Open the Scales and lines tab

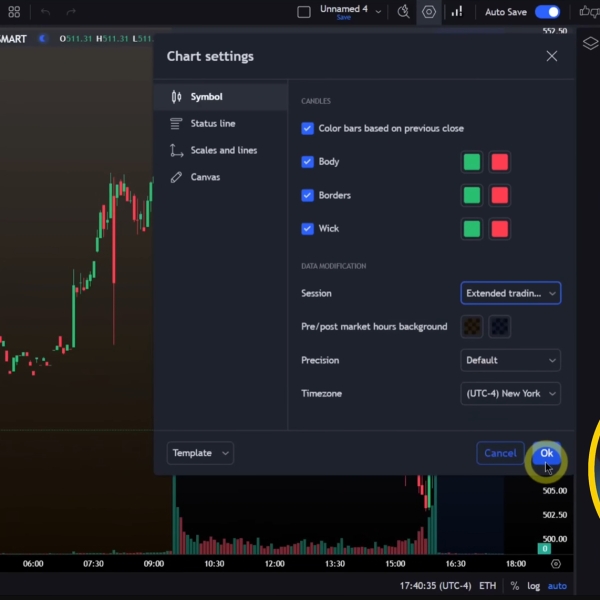(x=223, y=150)
